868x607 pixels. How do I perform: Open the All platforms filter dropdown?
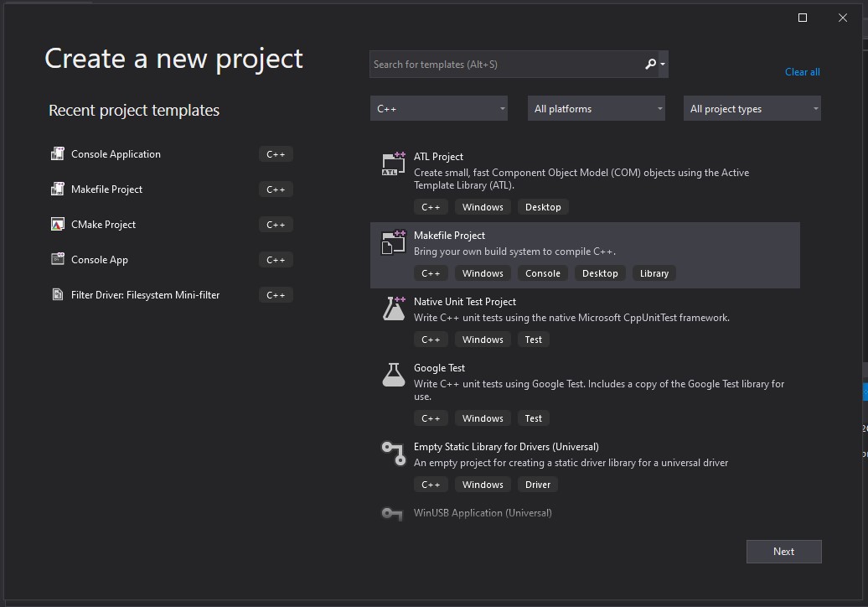[x=597, y=108]
